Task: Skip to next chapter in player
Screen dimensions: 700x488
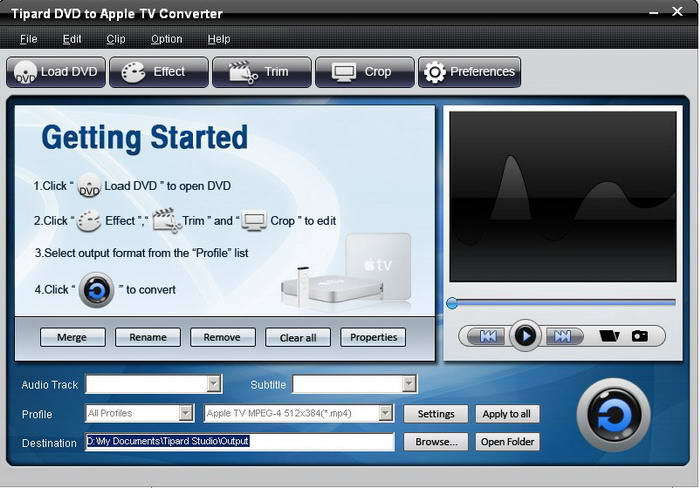Action: (x=563, y=336)
